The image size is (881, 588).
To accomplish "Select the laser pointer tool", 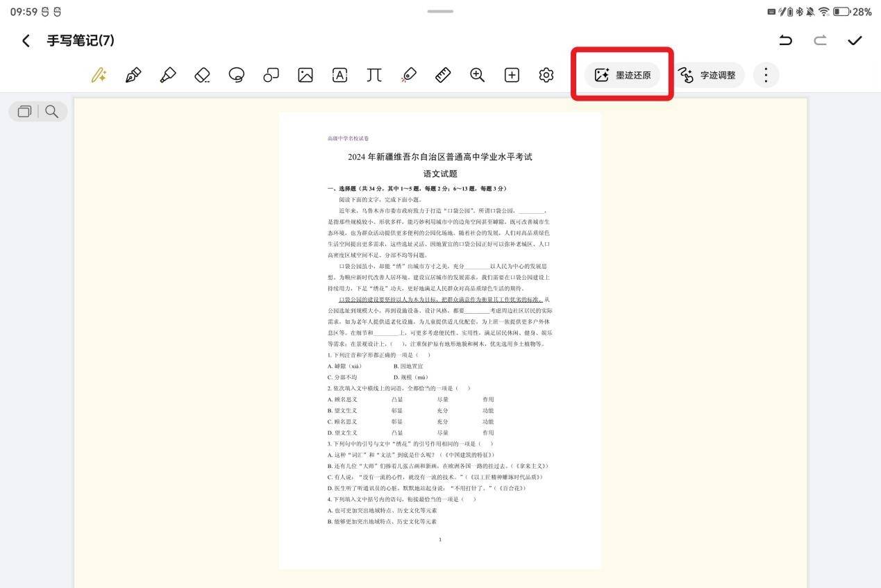I will pos(409,75).
